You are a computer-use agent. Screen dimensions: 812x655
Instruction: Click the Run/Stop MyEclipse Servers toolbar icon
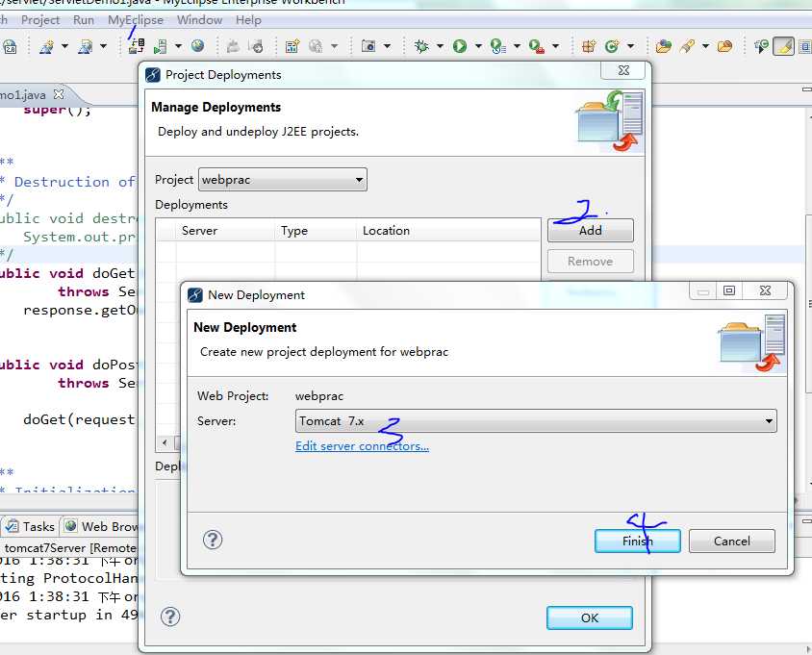[161, 46]
